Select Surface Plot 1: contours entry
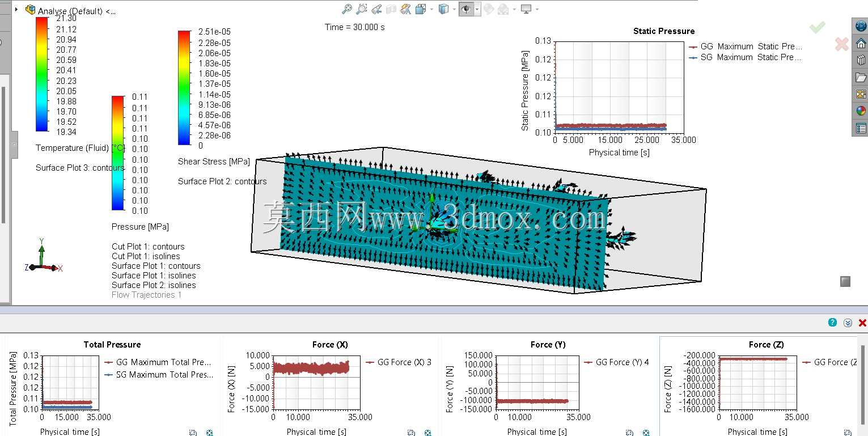Image resolution: width=868 pixels, height=436 pixels. coord(156,266)
